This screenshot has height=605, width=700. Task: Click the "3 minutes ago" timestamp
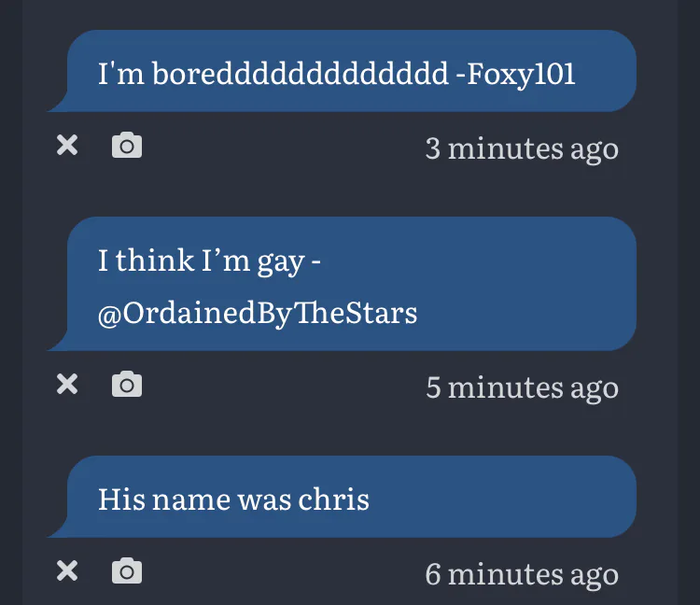[522, 148]
